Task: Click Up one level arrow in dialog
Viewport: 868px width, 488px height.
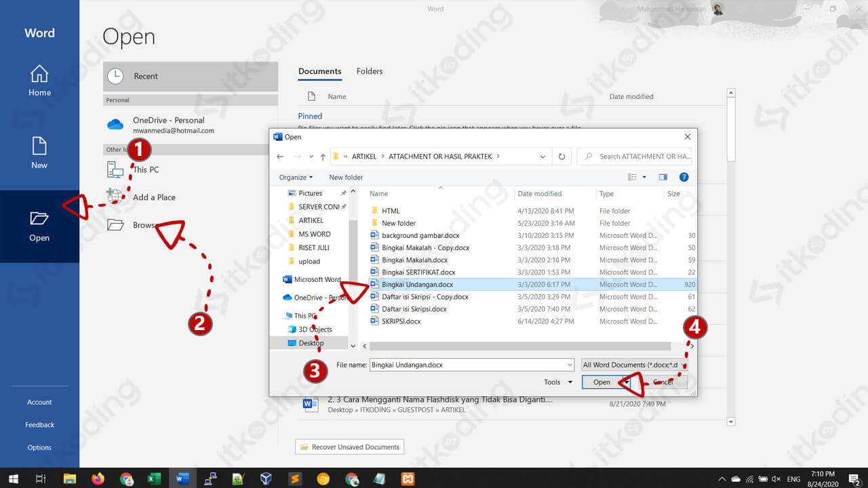Action: pos(323,157)
